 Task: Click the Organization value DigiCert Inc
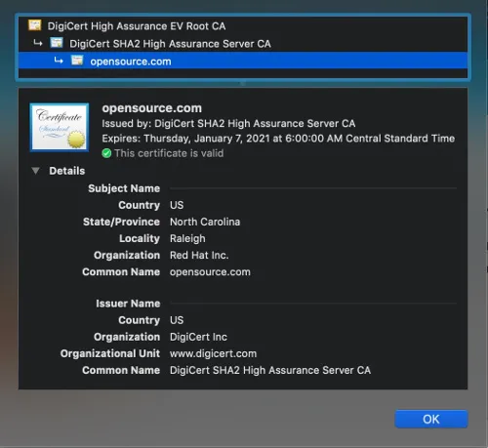click(198, 337)
